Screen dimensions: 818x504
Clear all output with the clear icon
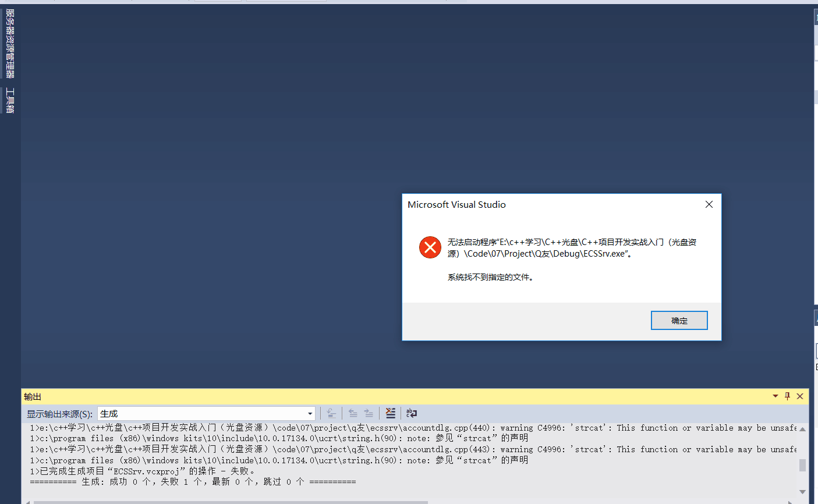[391, 413]
